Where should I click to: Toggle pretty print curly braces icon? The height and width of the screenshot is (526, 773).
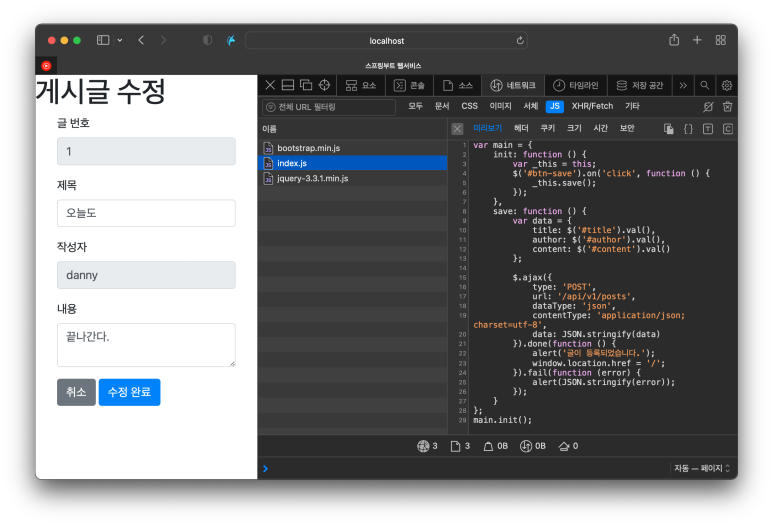click(x=688, y=129)
